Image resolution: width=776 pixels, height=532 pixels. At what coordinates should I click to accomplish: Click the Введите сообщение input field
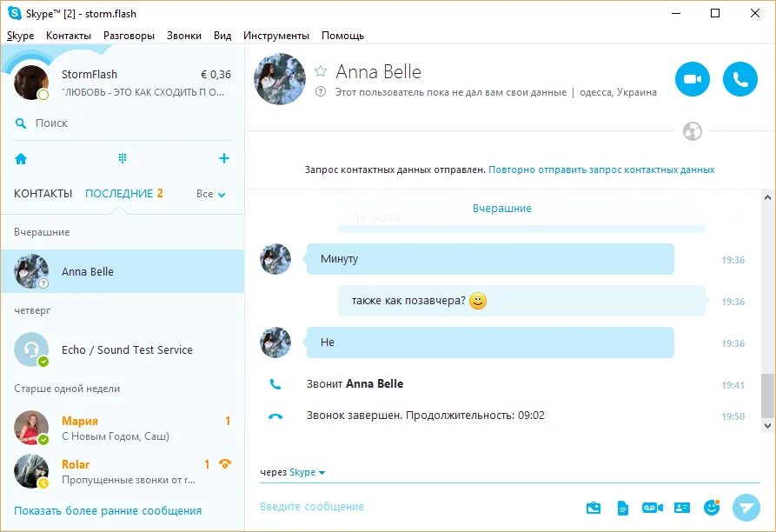click(x=415, y=507)
